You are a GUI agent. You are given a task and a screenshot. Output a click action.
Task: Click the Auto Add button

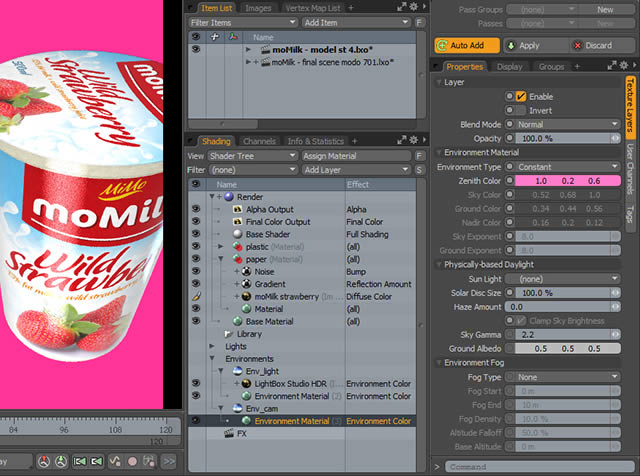[467, 45]
